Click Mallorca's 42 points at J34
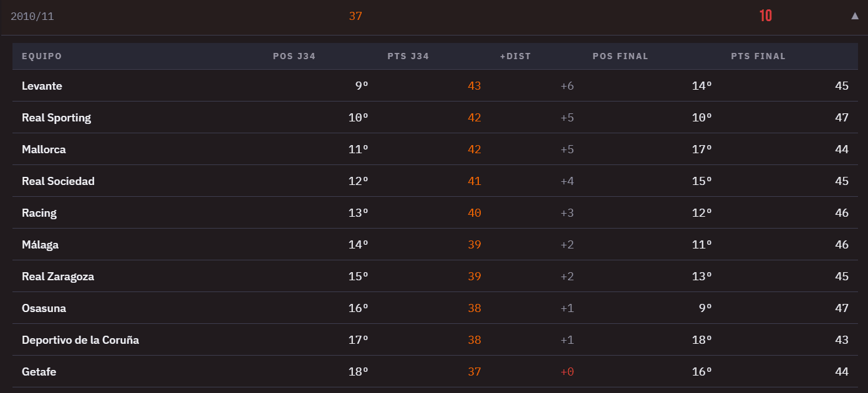868x393 pixels. click(475, 149)
